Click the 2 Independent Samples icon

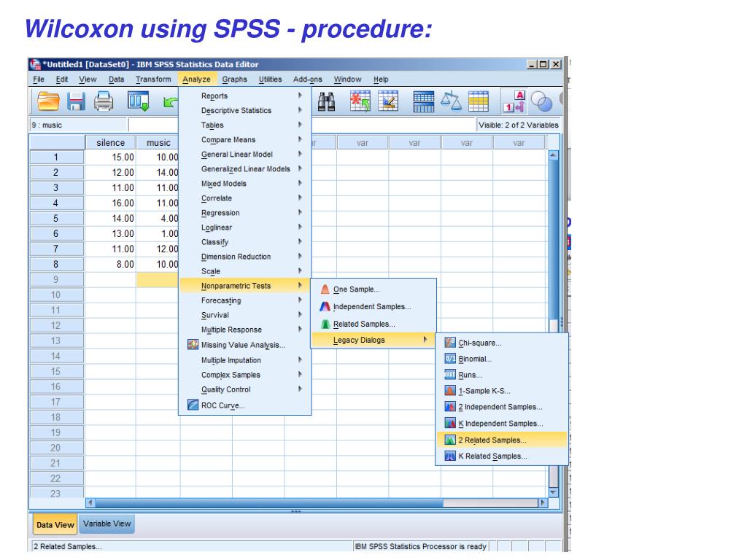click(x=449, y=407)
